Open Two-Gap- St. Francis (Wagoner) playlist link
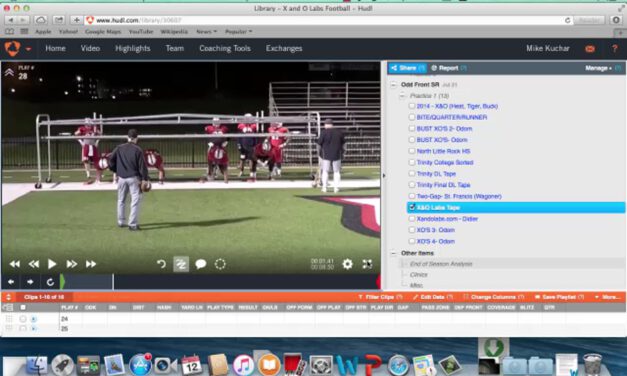Viewport: 627px width, 376px height. click(x=459, y=196)
